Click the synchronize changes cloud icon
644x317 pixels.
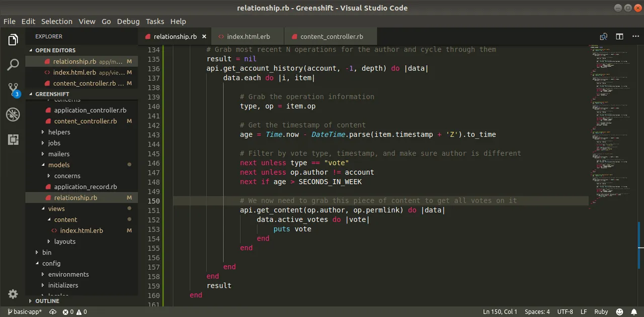(53, 312)
